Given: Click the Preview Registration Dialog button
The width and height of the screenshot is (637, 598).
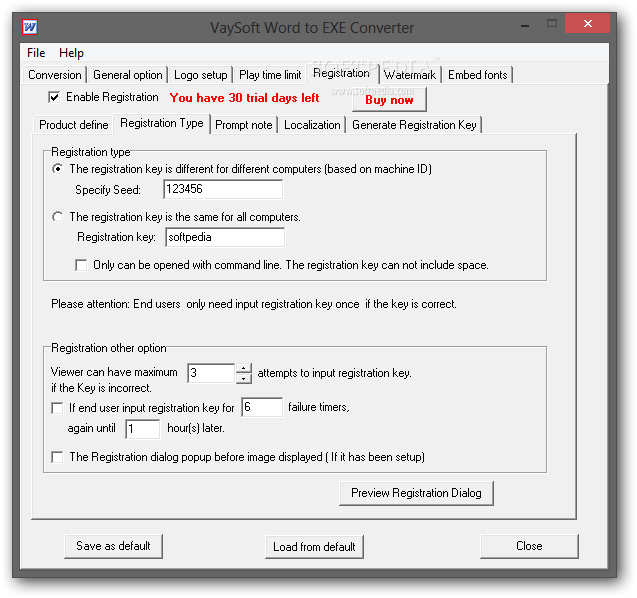Looking at the screenshot, I should tap(416, 493).
